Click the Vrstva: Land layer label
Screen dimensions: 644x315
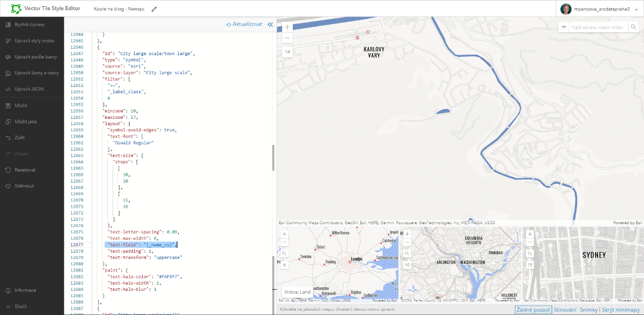click(297, 292)
